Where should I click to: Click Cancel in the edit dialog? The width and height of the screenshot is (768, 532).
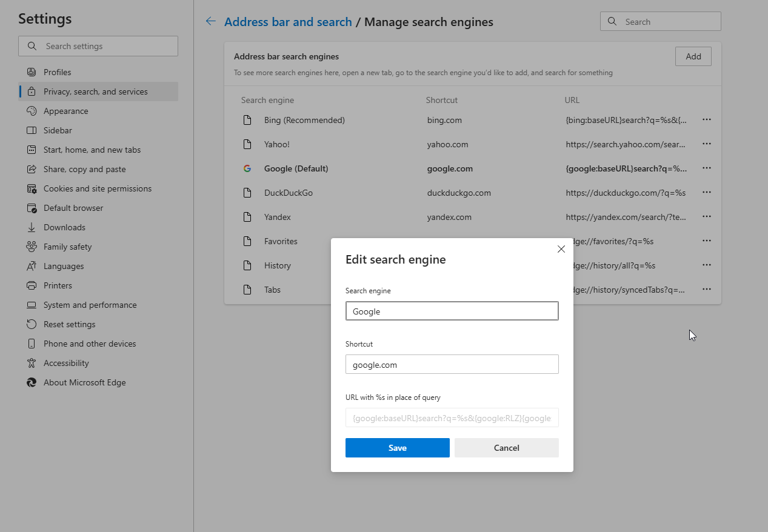(506, 448)
